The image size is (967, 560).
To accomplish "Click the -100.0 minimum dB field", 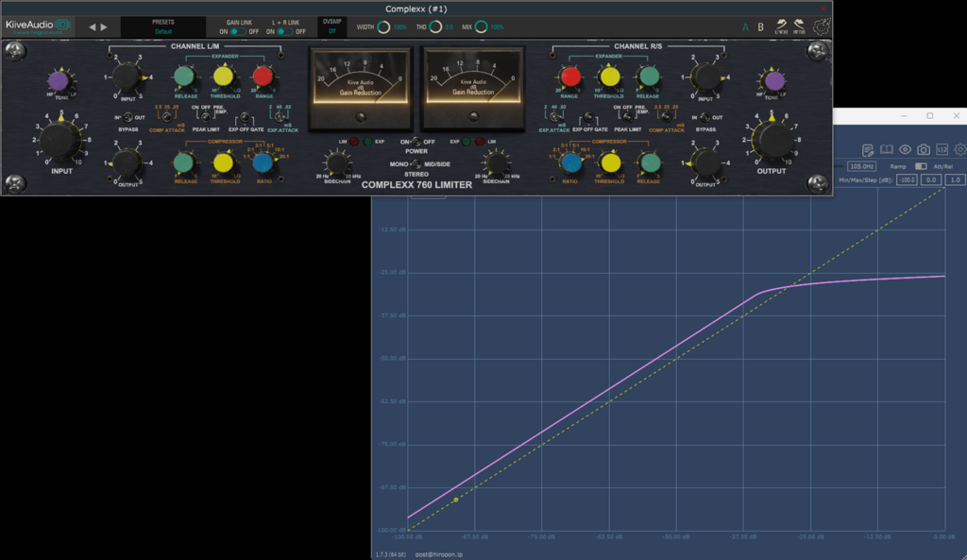I will click(907, 180).
